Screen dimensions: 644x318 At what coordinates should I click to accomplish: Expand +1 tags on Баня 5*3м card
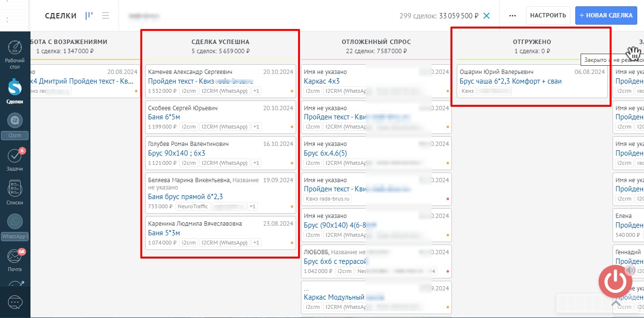(256, 243)
